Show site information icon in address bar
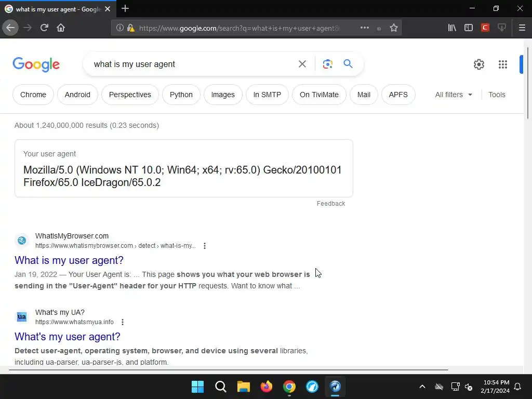The image size is (532, 399). point(120,28)
